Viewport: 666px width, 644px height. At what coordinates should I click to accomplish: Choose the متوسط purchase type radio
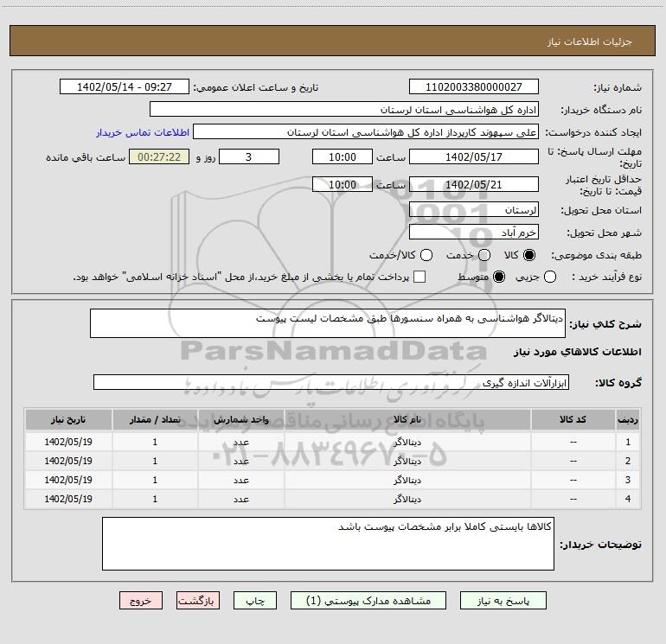pos(499,277)
